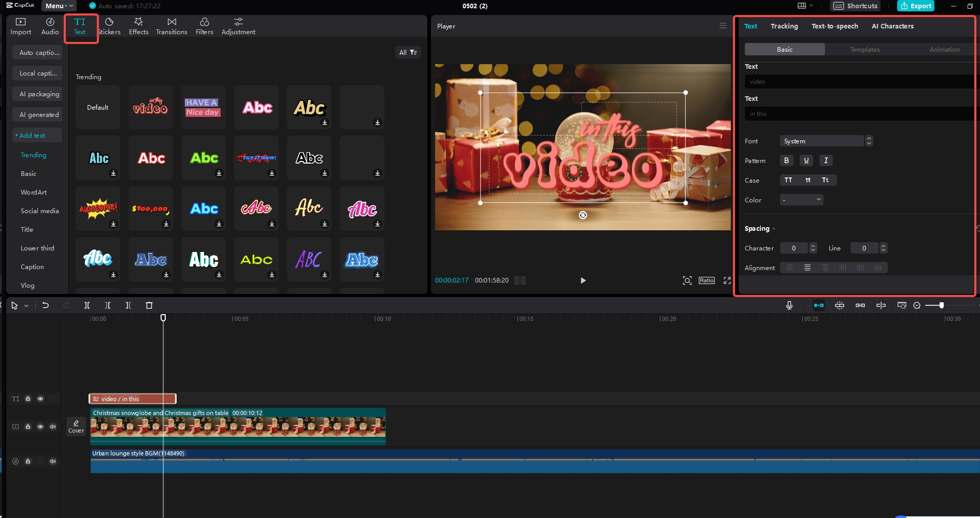Image resolution: width=980 pixels, height=518 pixels.
Task: Click the Delete trash icon in timeline toolbar
Action: 149,305
